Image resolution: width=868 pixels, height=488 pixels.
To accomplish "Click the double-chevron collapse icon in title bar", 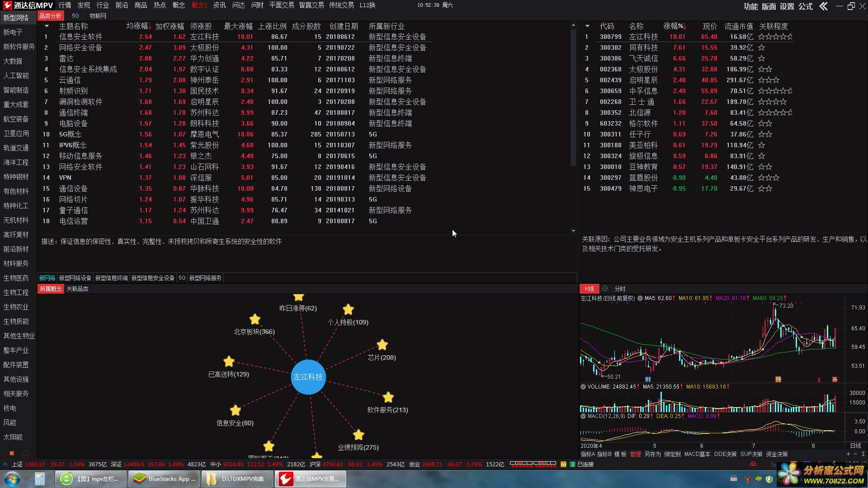I will [x=824, y=6].
